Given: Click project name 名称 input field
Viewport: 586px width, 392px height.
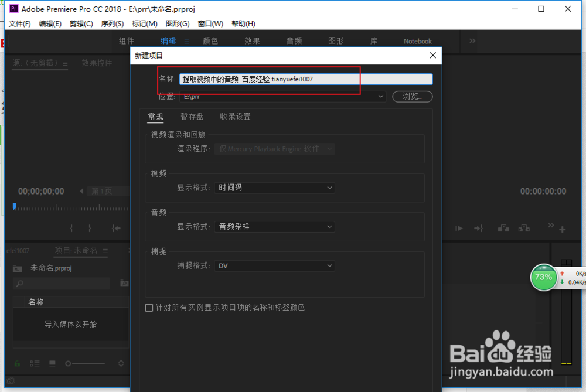Looking at the screenshot, I should (306, 79).
